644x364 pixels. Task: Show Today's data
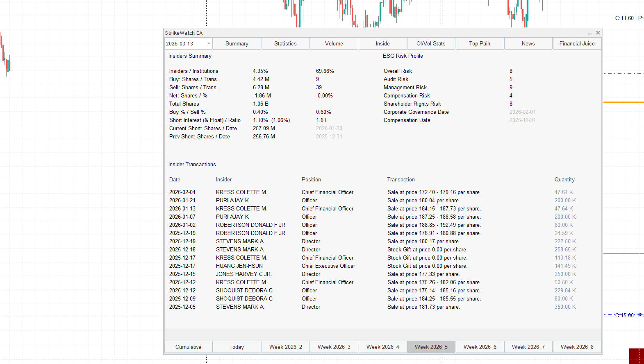(237, 347)
